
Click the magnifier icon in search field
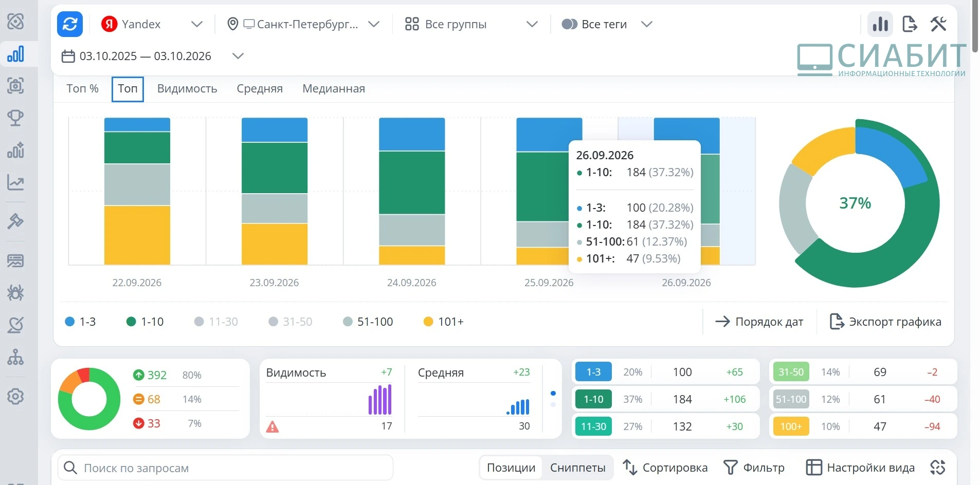tap(70, 468)
